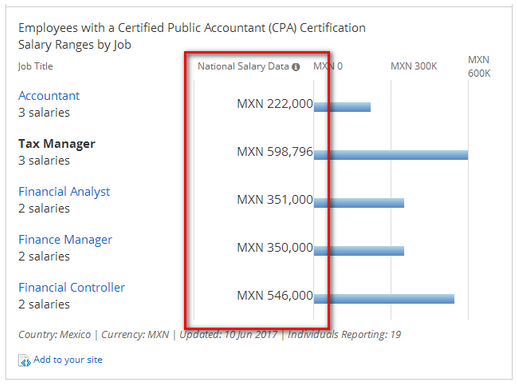Click the Country: Mexico text

click(x=54, y=334)
